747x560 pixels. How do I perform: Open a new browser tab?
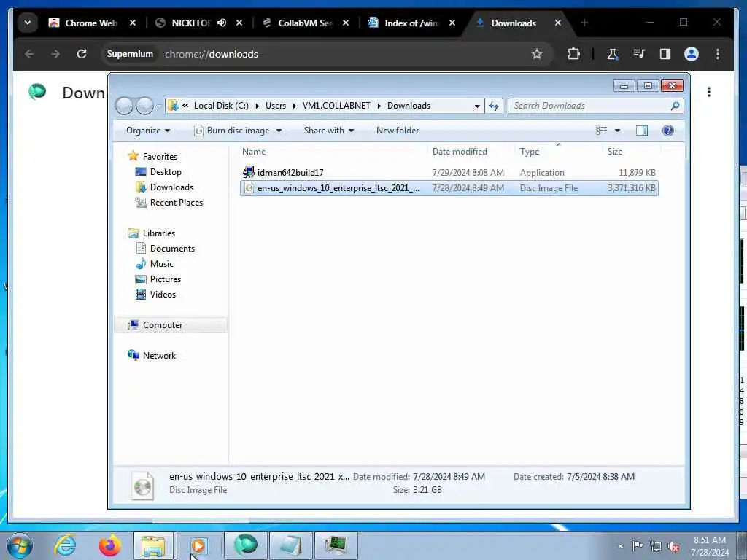[584, 23]
